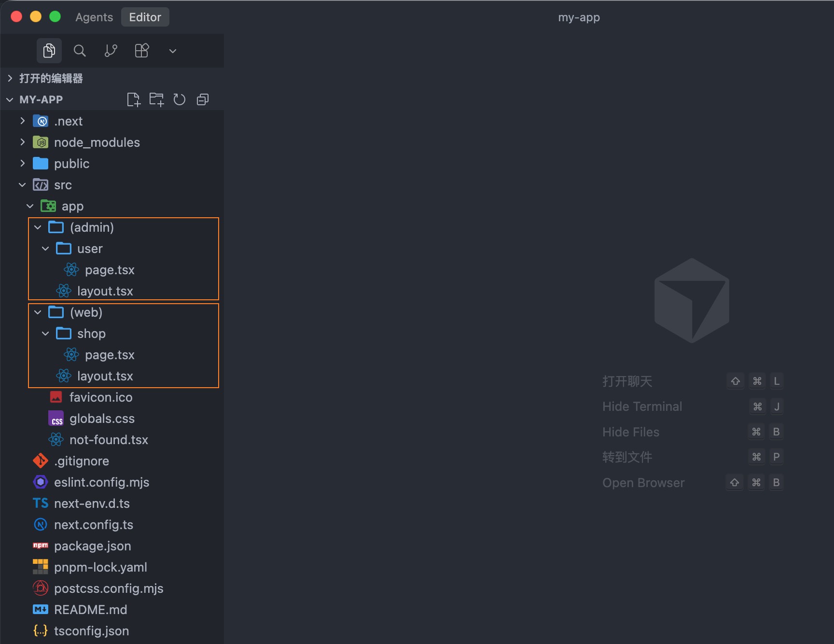Image resolution: width=834 pixels, height=644 pixels.
Task: Collapse the src folder
Action: (x=63, y=185)
